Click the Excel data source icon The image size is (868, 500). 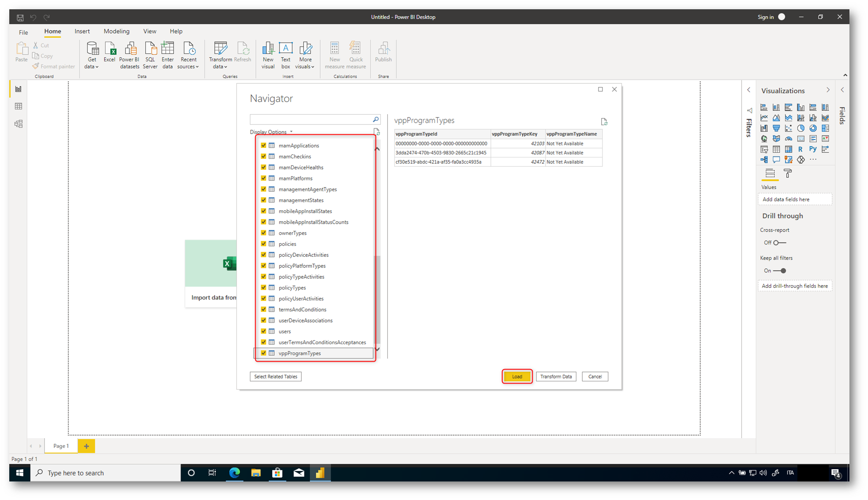click(x=109, y=52)
